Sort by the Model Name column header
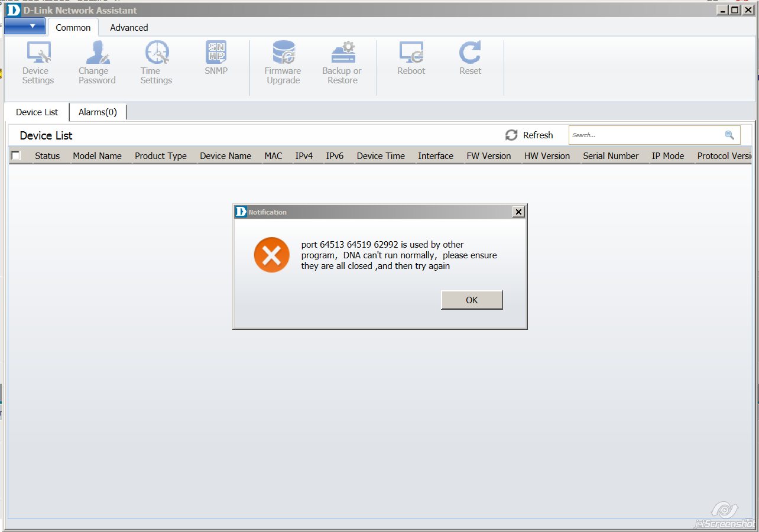 (97, 156)
